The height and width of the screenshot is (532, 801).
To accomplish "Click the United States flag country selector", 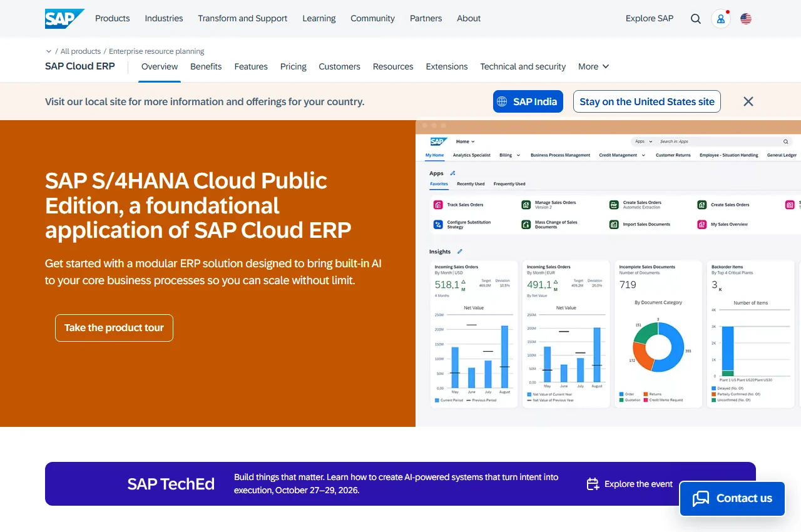I will (x=746, y=19).
